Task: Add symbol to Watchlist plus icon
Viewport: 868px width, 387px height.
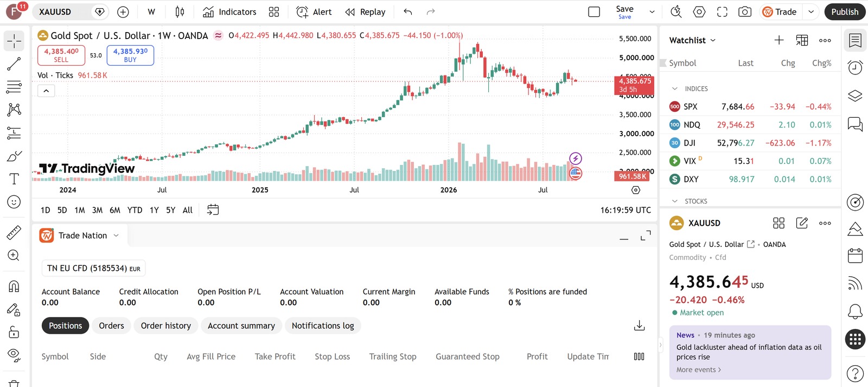Action: [x=779, y=40]
